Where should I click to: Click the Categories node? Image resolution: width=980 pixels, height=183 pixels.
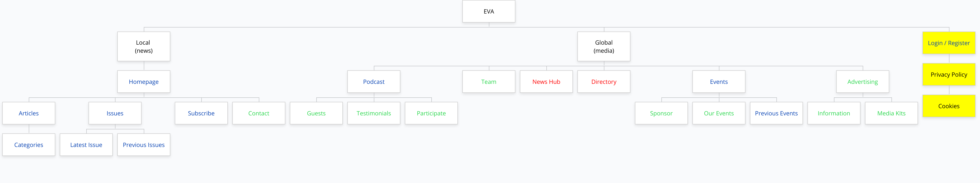point(29,145)
